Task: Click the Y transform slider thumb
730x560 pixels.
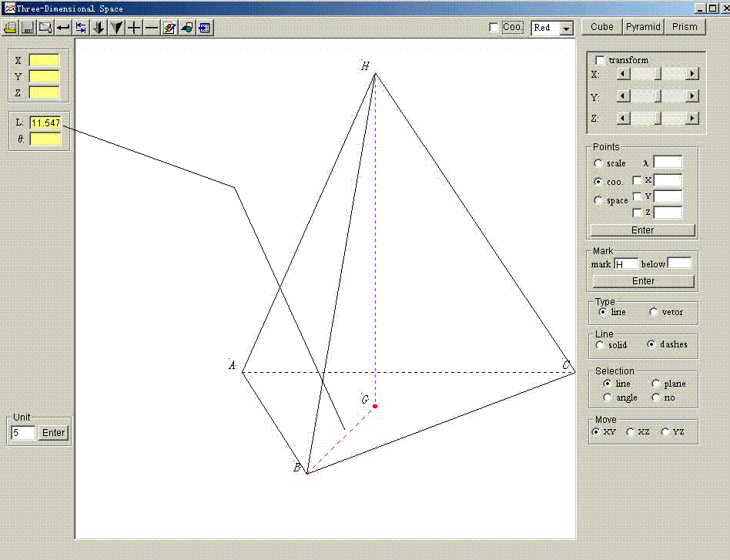Action: (658, 96)
